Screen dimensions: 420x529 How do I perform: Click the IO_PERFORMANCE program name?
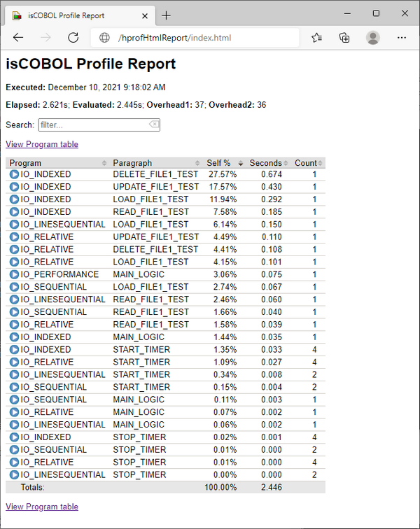pyautogui.click(x=59, y=274)
